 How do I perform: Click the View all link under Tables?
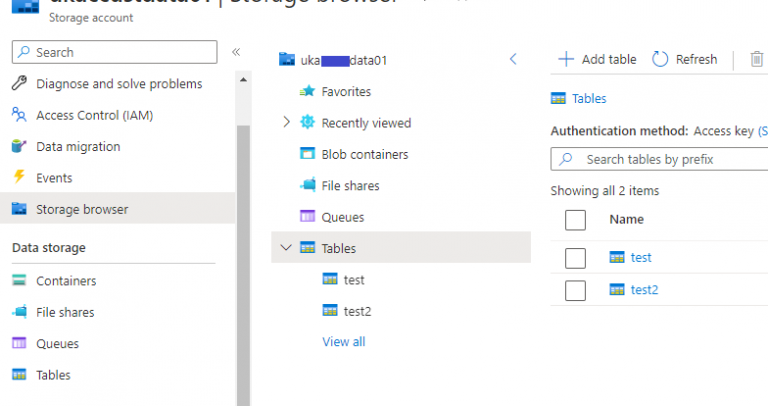[x=343, y=341]
